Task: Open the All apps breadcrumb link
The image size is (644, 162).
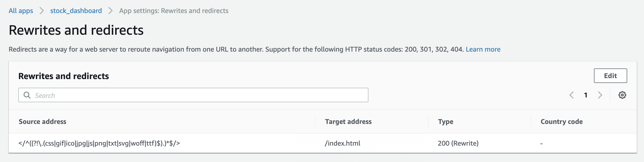Action: point(21,11)
